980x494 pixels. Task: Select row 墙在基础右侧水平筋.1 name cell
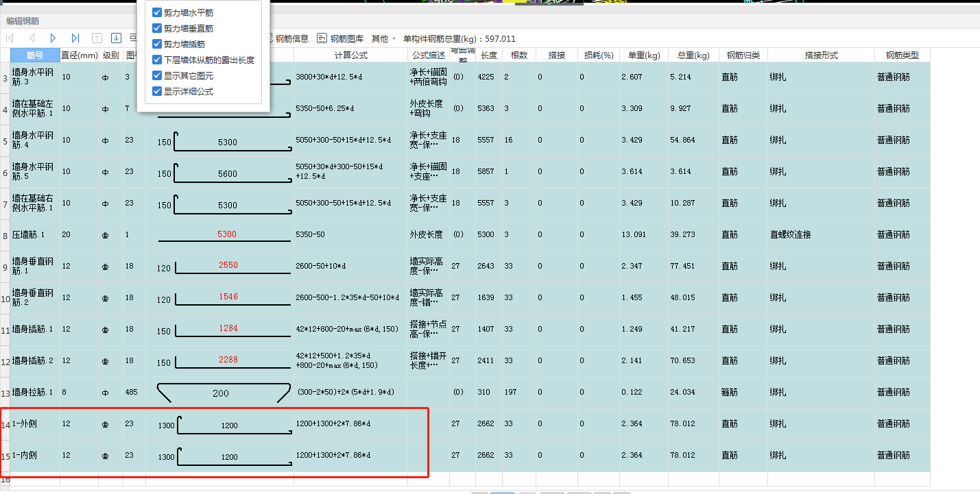point(35,204)
